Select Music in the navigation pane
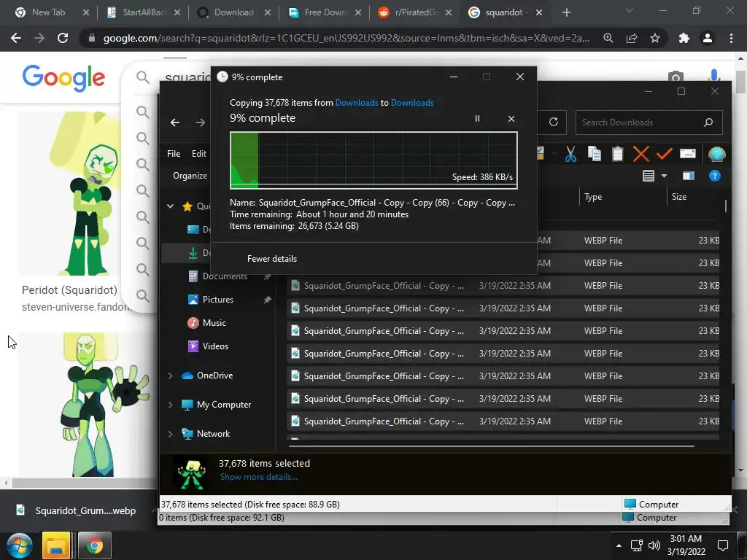The image size is (747, 560). point(214,323)
